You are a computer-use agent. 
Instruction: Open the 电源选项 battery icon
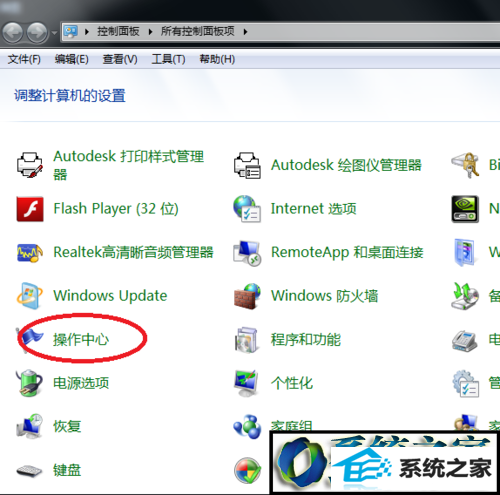[30, 383]
